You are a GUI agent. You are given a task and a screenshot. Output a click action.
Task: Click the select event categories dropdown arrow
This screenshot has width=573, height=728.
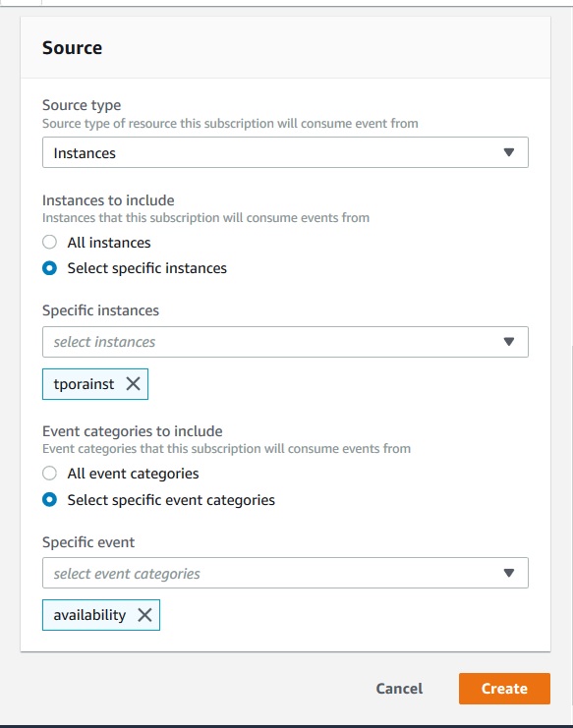(509, 573)
